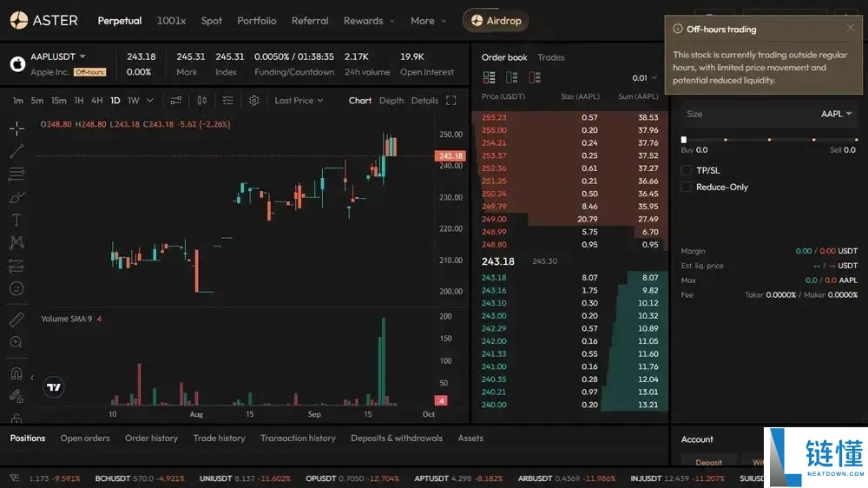Change the candlestick chart type
This screenshot has height=488, width=868.
coord(202,100)
